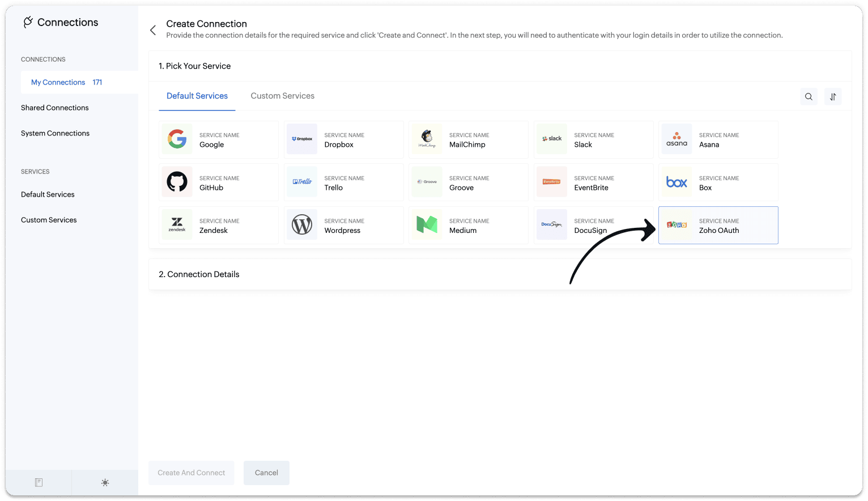Select the Box service logo

click(676, 182)
